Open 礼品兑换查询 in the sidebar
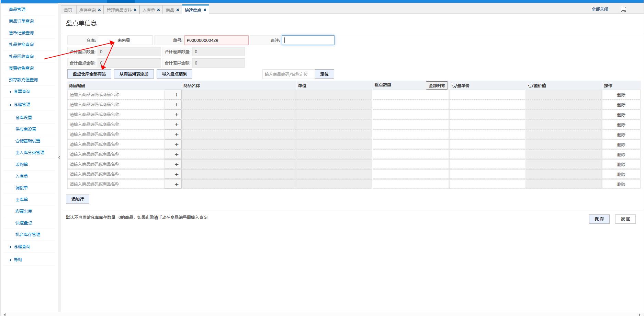This screenshot has width=644, height=316. click(21, 45)
